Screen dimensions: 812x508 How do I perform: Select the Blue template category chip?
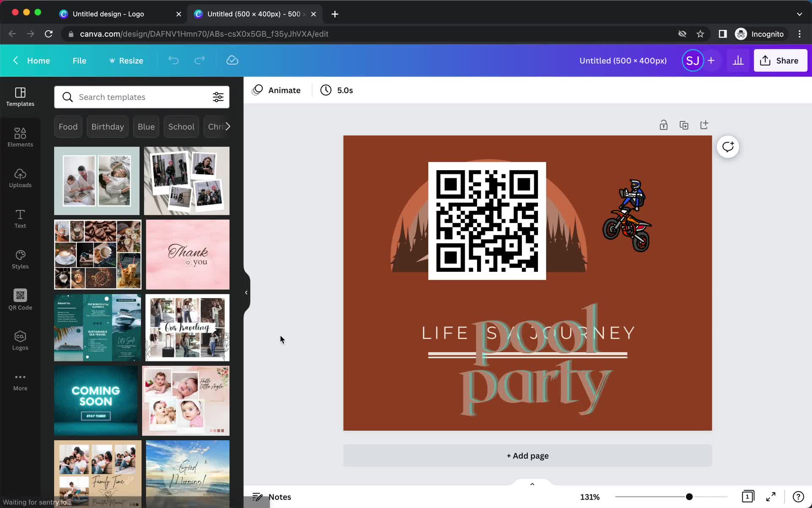[x=146, y=127]
